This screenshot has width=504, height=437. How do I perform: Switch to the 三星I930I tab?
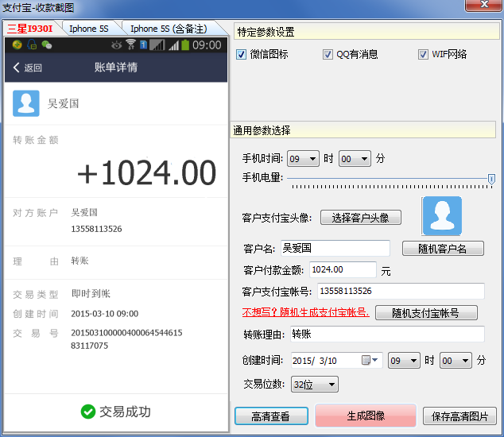30,29
